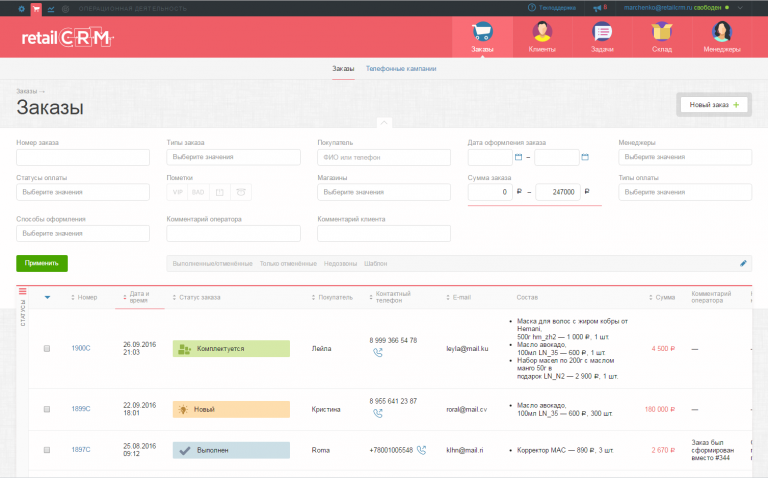This screenshot has width=768, height=478.
Task: Open the megaphone notifications icon
Action: [x=597, y=8]
